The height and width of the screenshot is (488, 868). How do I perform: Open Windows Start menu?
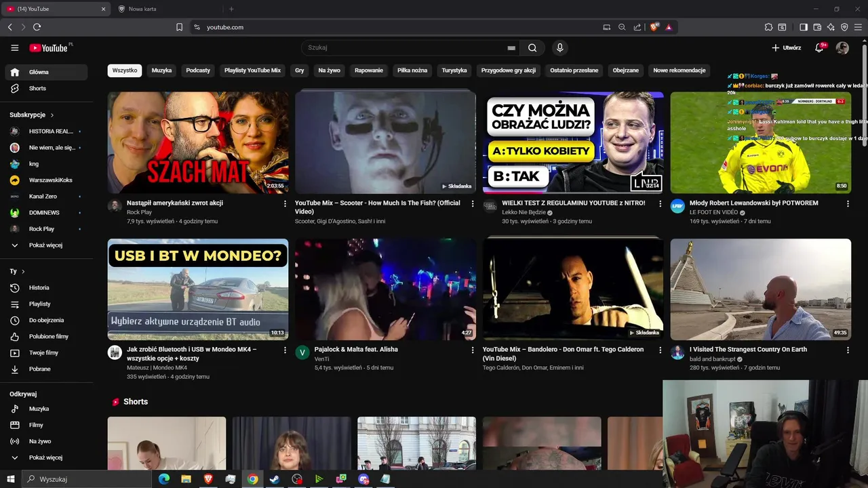pos(10,479)
